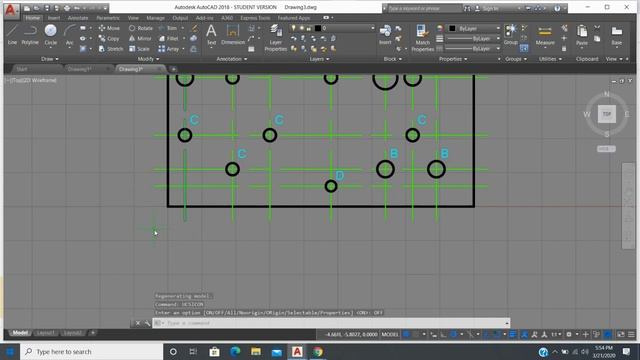
Task: Toggle clean screen in status bar
Action: tap(620, 334)
